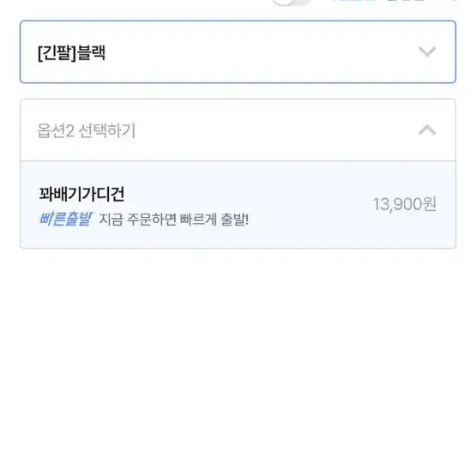476x476 pixels.
Task: Click the 꼬배기가디건 title text
Action: [x=81, y=194]
